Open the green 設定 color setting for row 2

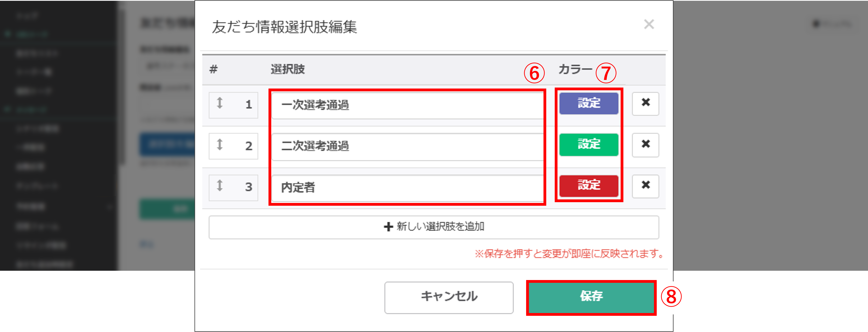[589, 145]
